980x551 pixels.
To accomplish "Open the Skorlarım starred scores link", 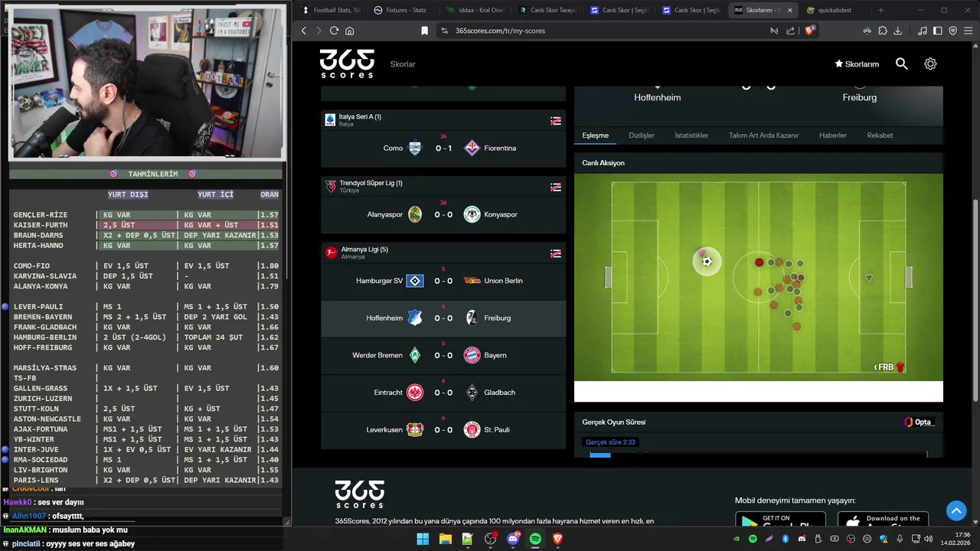I will click(857, 64).
